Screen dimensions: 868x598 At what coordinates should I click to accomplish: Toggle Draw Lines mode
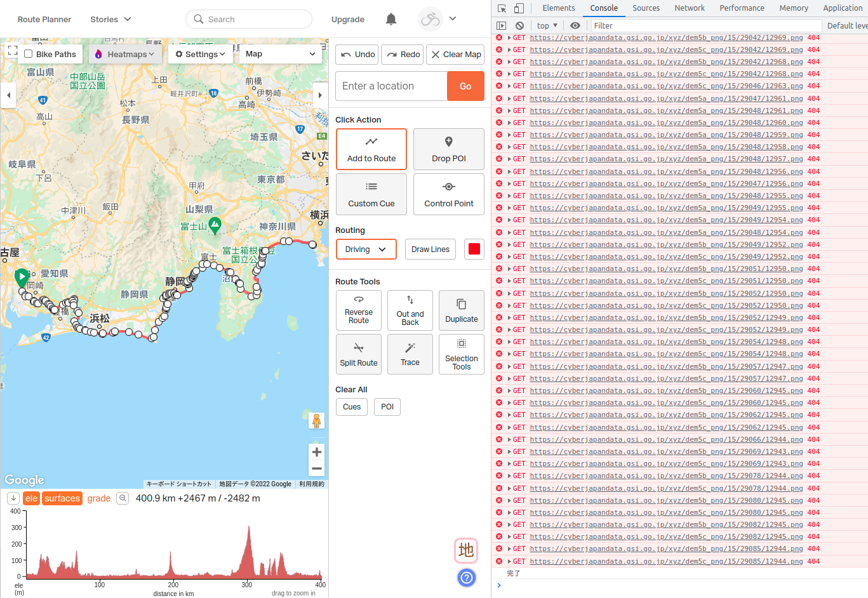click(431, 249)
